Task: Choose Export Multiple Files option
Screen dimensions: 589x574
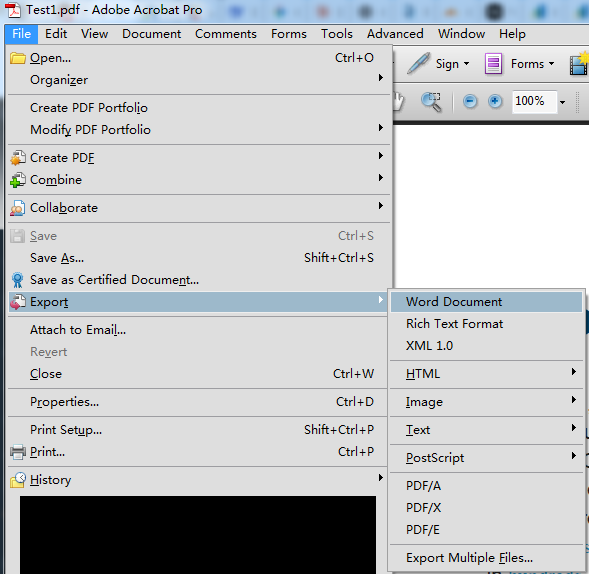Action: tap(486, 558)
